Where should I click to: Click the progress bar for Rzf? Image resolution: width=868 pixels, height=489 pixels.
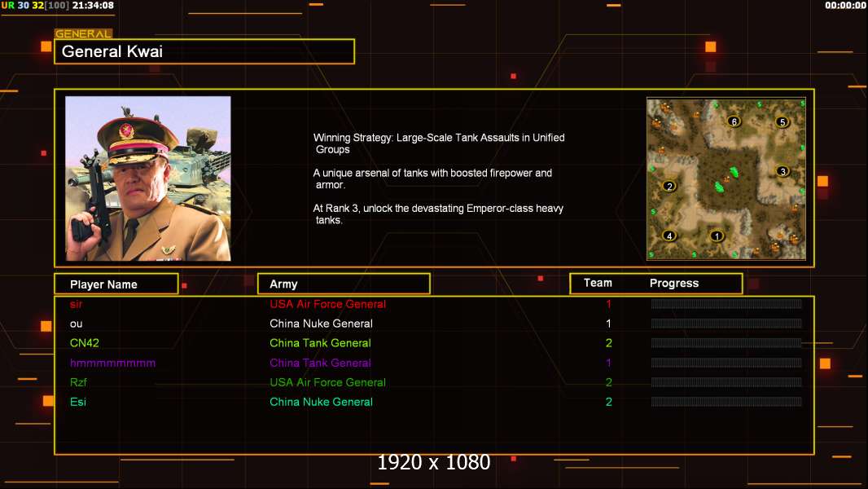726,382
